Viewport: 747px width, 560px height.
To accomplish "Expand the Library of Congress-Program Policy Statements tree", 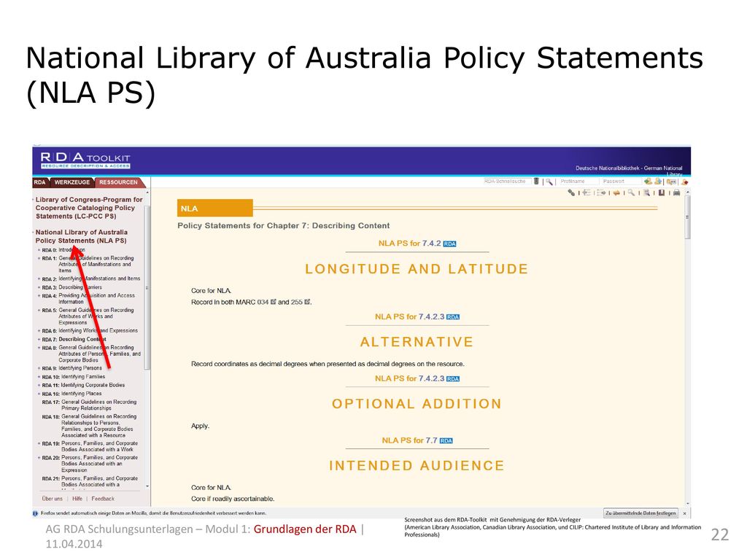I will pos(34,200).
